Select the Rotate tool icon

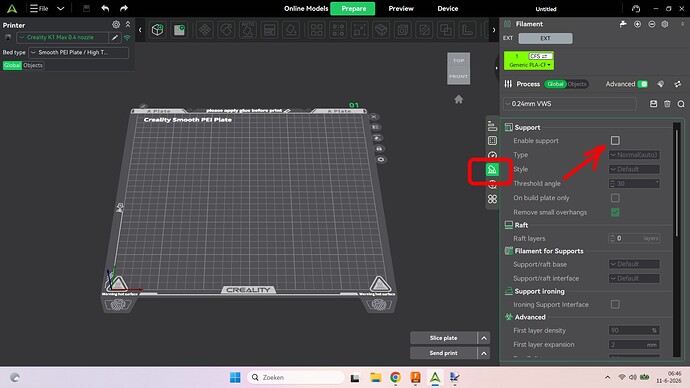click(226, 30)
